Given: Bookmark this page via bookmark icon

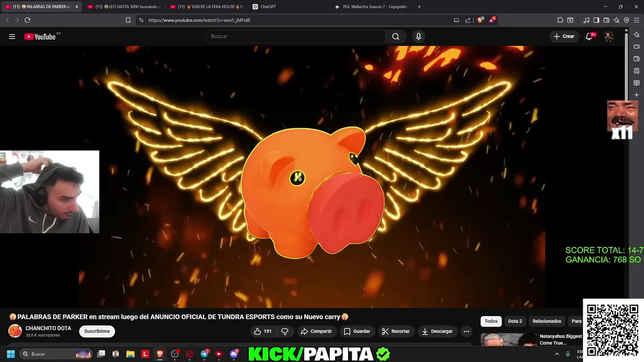Looking at the screenshot, I should (x=128, y=20).
